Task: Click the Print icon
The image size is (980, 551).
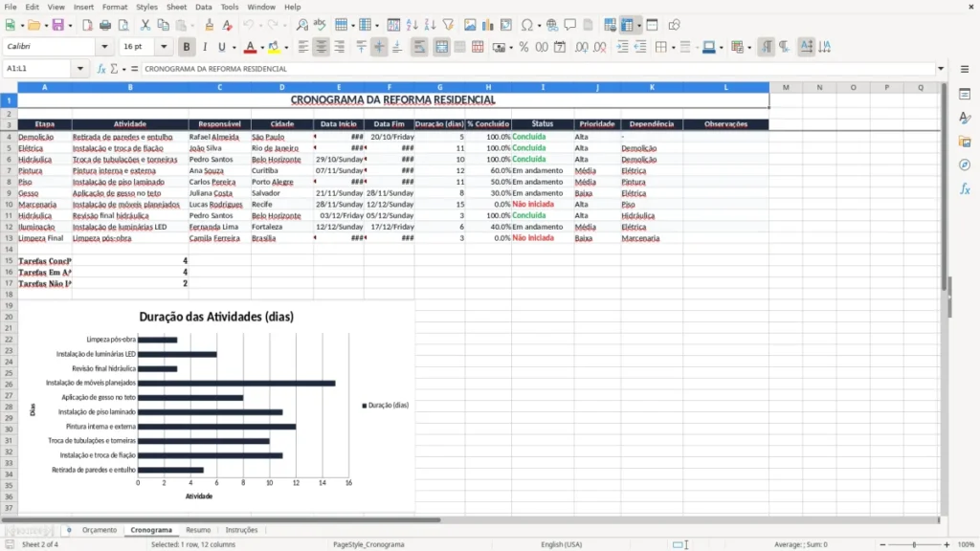Action: [105, 25]
